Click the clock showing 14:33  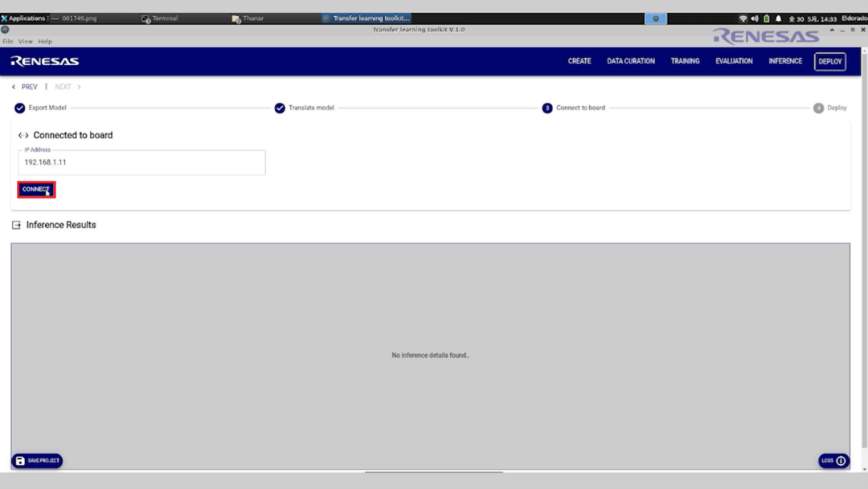point(813,18)
